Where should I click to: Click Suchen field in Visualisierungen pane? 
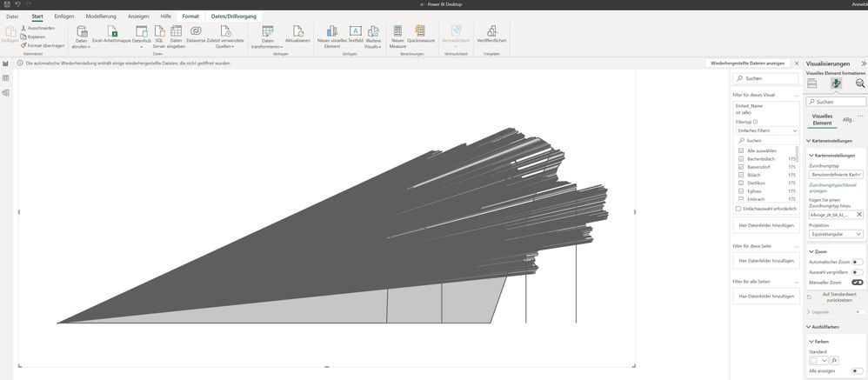(836, 102)
